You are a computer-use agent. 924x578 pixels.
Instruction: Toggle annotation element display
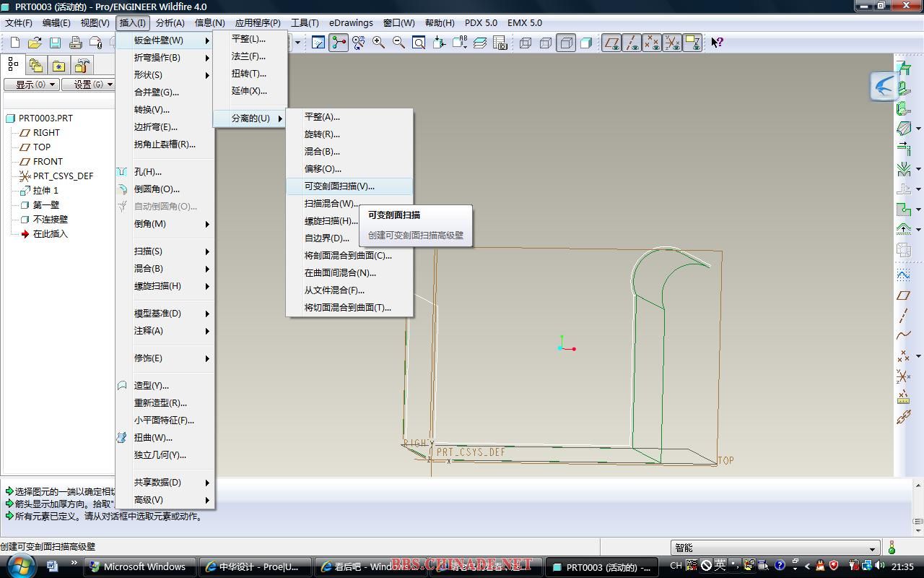coord(692,43)
